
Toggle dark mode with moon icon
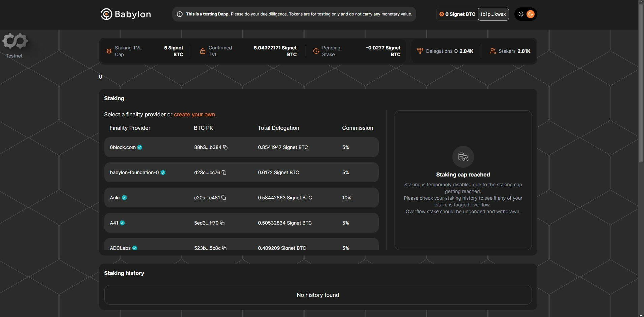(x=531, y=14)
